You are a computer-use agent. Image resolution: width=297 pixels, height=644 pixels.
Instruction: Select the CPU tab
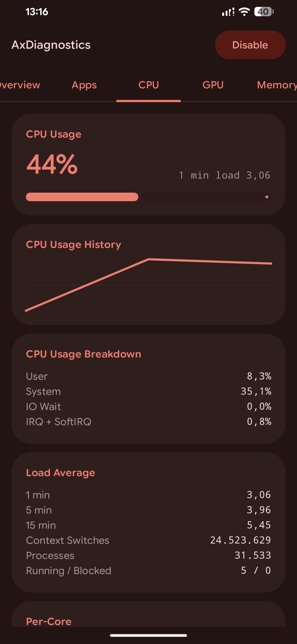pos(148,85)
